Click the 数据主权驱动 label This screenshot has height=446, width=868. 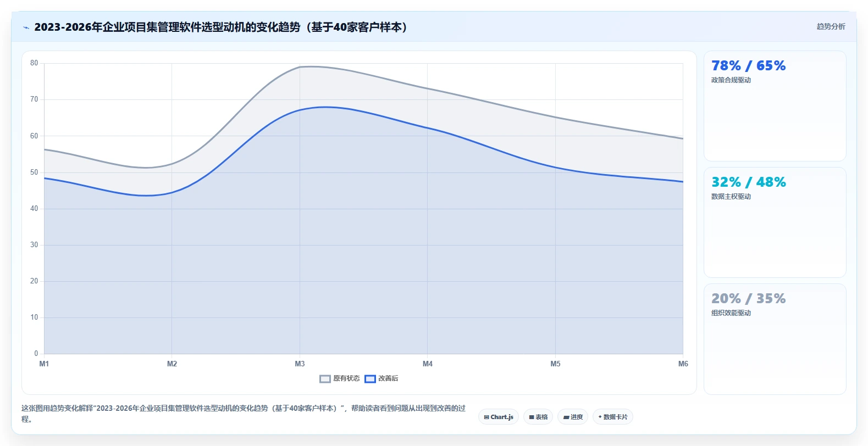(x=731, y=197)
